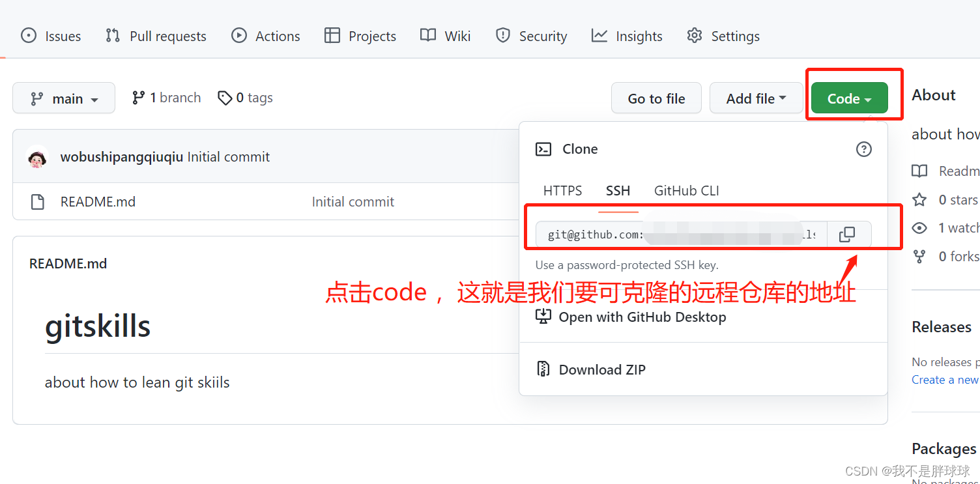This screenshot has height=484, width=980.
Task: Click the Issues circle icon
Action: click(x=29, y=36)
